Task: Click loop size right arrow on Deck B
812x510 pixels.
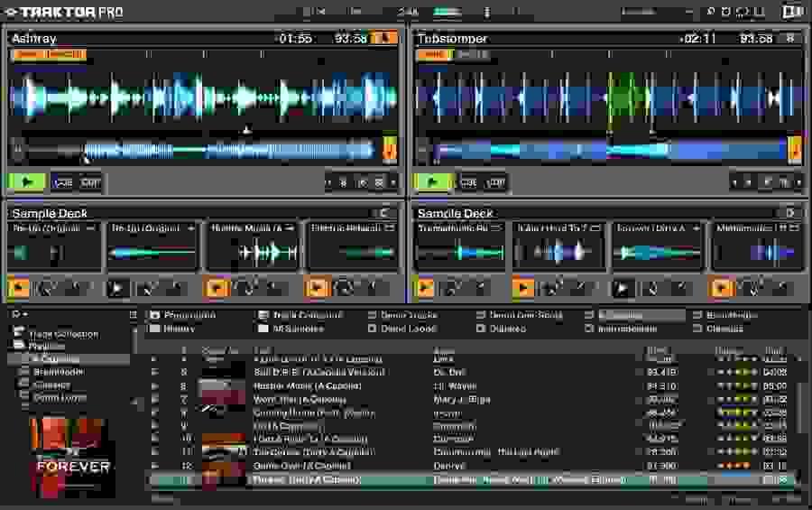Action: (799, 182)
